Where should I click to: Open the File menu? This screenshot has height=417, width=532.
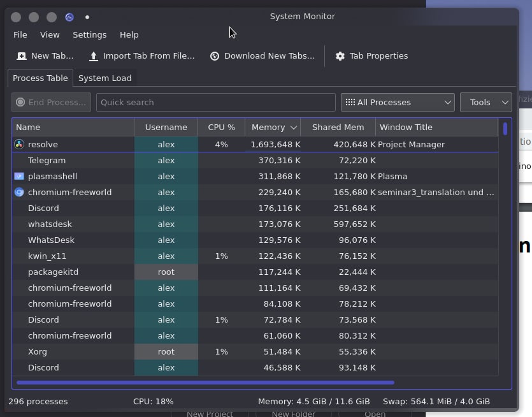[x=20, y=34]
